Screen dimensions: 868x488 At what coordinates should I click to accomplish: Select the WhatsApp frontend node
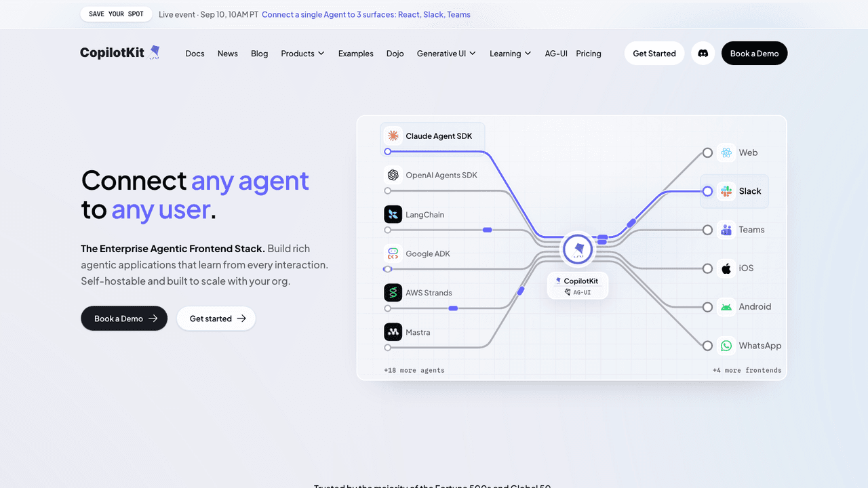[x=707, y=346]
